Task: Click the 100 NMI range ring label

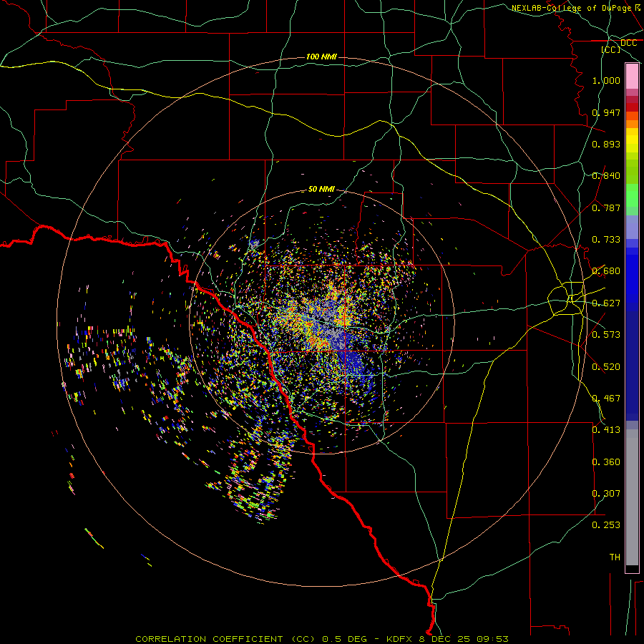Action: point(321,57)
